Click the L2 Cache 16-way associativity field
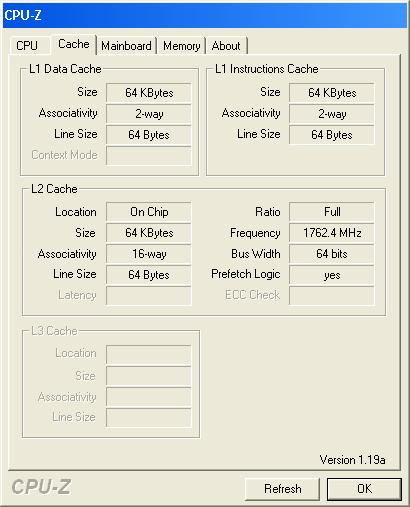Viewport: 410px width, 507px height. pyautogui.click(x=149, y=254)
